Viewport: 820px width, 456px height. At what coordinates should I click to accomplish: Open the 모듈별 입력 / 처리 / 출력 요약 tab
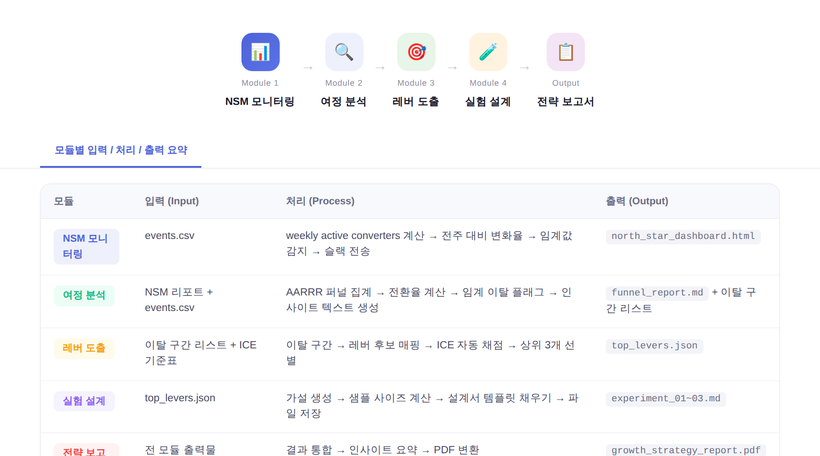[x=121, y=151]
